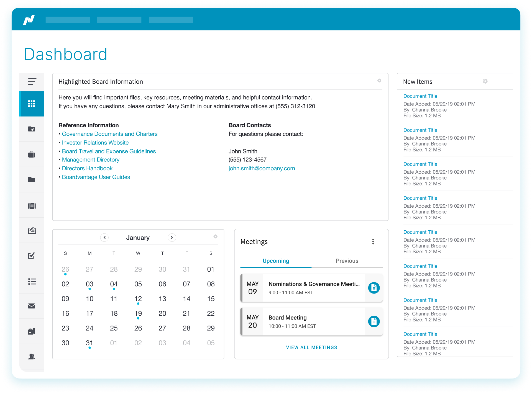The width and height of the screenshot is (532, 394).
Task: Go to next month in calendar
Action: [x=172, y=238]
